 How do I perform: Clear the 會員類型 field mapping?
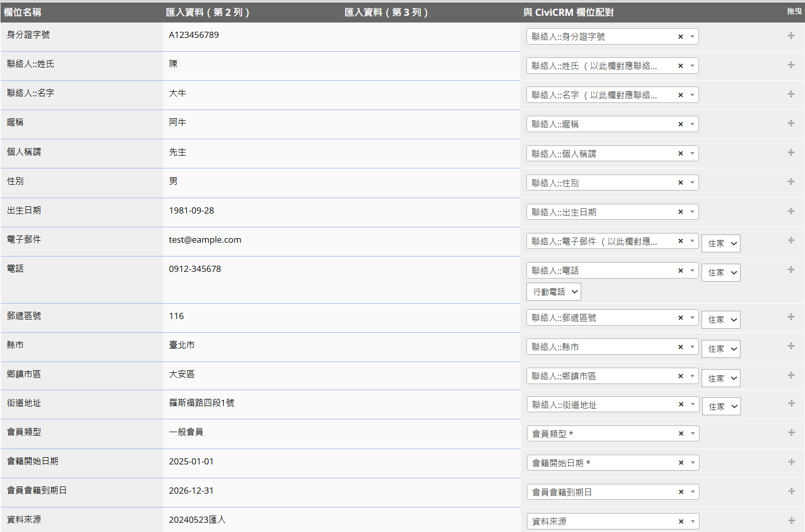(681, 434)
